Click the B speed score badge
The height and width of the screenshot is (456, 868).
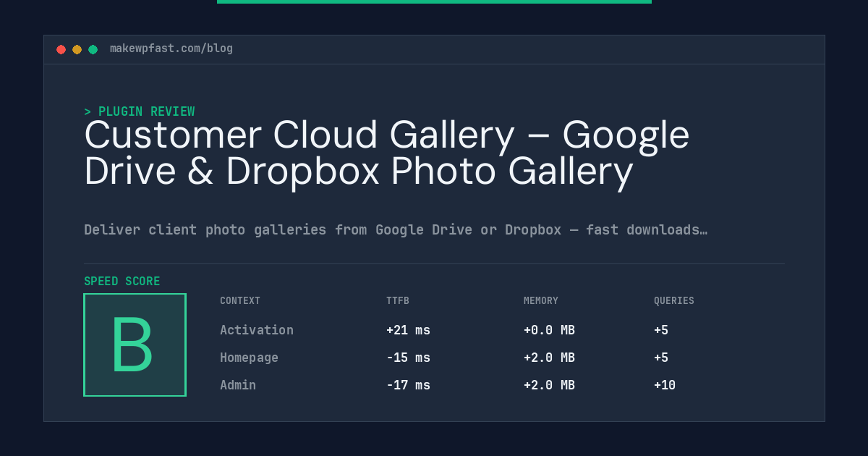pos(135,345)
